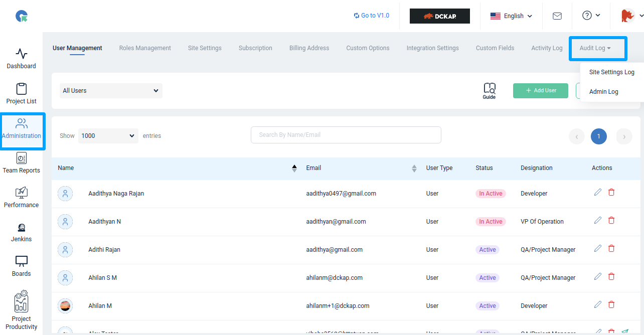Screen dimensions: 644x335
Task: Click the mail envelope icon
Action: 557,16
